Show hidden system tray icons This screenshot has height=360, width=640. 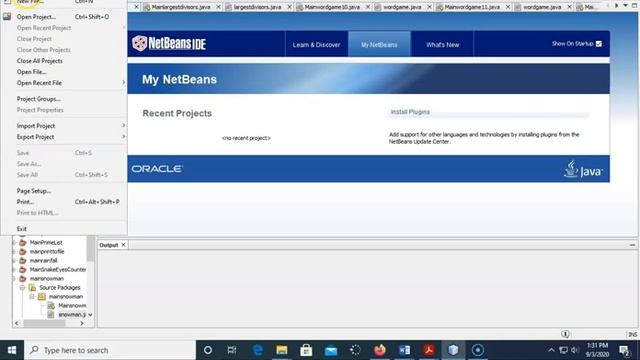click(551, 350)
